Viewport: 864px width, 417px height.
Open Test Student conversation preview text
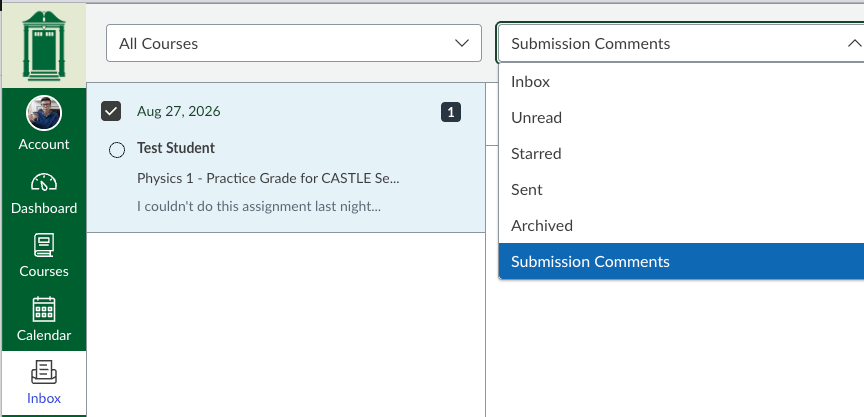pos(259,207)
